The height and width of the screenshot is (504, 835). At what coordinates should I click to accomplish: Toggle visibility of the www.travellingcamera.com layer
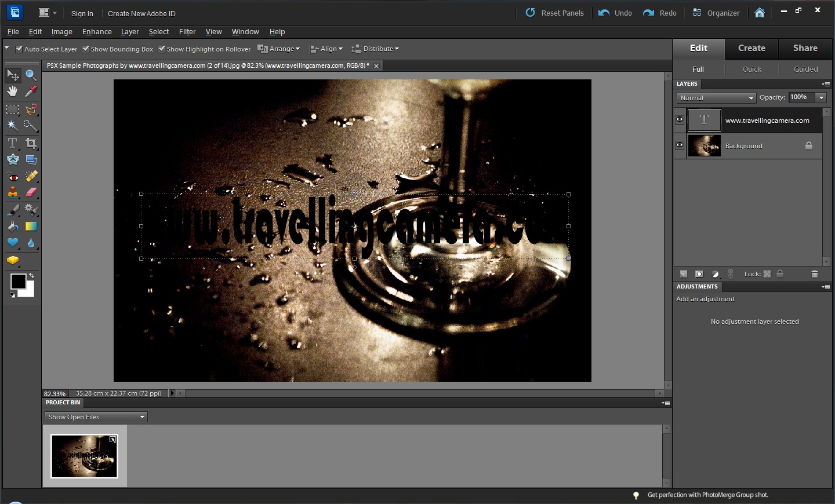click(x=679, y=119)
